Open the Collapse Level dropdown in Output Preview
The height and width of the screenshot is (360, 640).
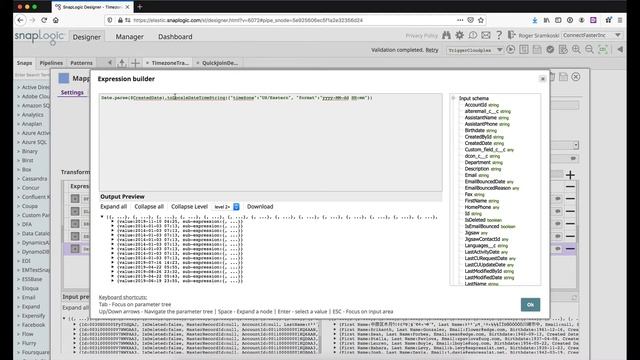coord(227,207)
